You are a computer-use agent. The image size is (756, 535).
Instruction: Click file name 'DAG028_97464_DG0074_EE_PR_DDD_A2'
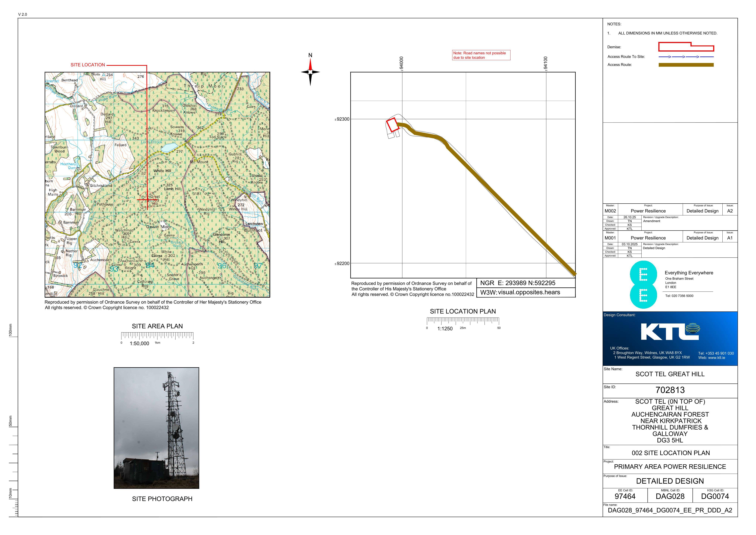pyautogui.click(x=670, y=511)
